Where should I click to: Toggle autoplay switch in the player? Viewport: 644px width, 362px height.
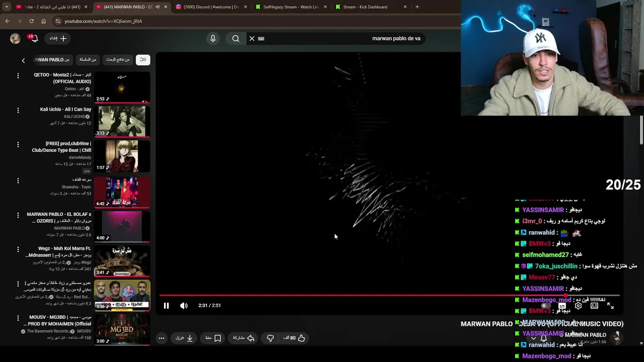pyautogui.click(x=545, y=305)
